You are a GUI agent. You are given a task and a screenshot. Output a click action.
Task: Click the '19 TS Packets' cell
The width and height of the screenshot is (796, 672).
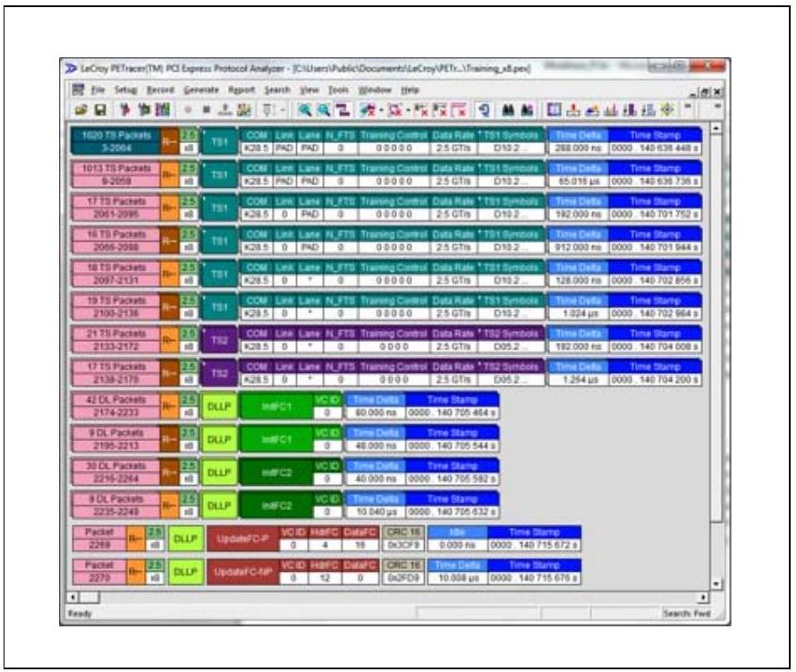[x=116, y=307]
